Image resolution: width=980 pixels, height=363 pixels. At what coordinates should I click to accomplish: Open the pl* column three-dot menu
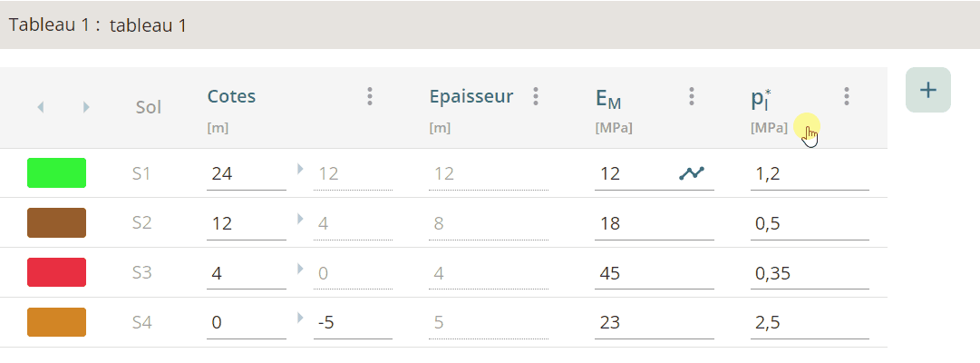[847, 96]
